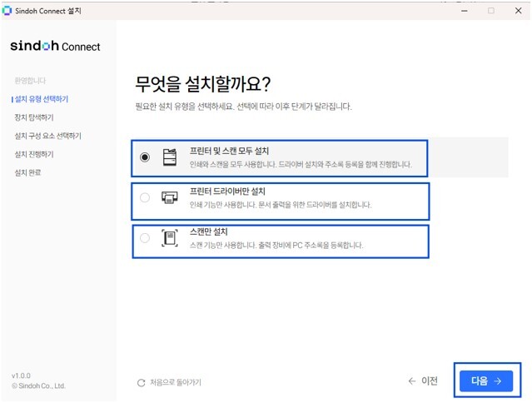Go back with the '이전' button
Viewport: 532px width, 403px height.
point(423,381)
